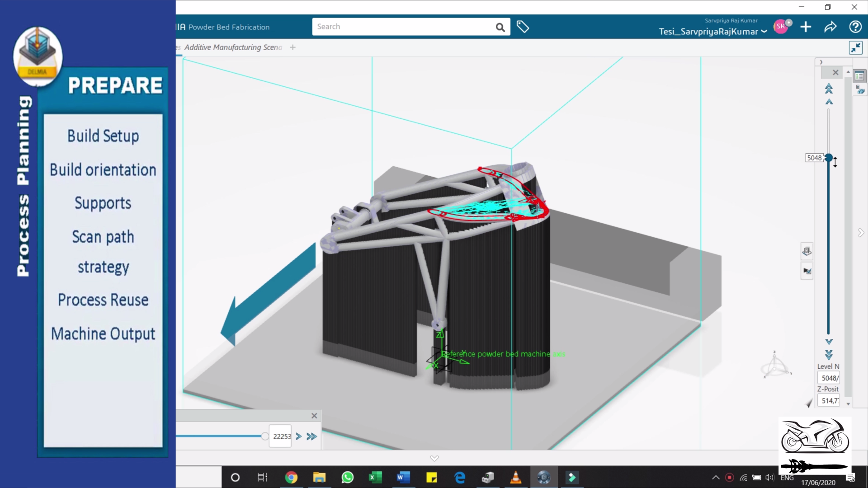Click the layer display icon left of slider

pyautogui.click(x=807, y=251)
